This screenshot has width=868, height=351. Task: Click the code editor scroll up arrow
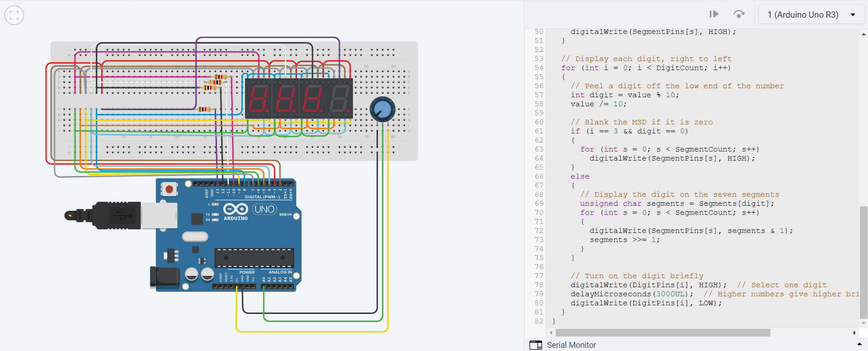point(863,34)
